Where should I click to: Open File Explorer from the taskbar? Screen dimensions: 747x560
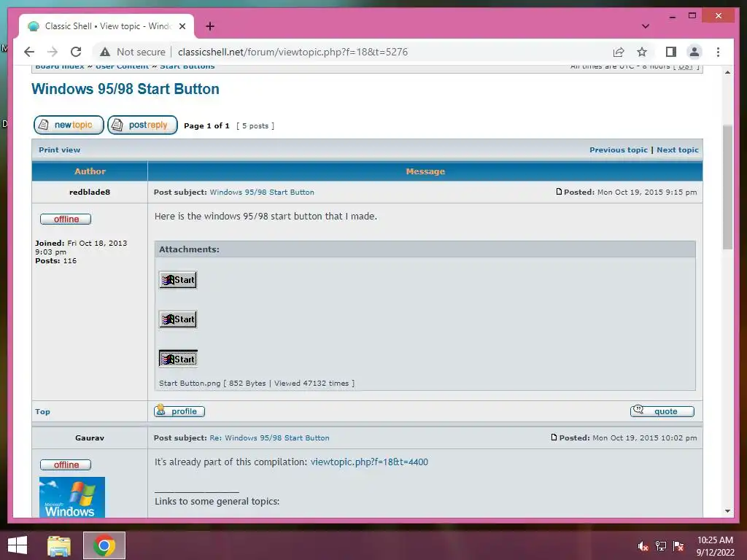point(59,545)
